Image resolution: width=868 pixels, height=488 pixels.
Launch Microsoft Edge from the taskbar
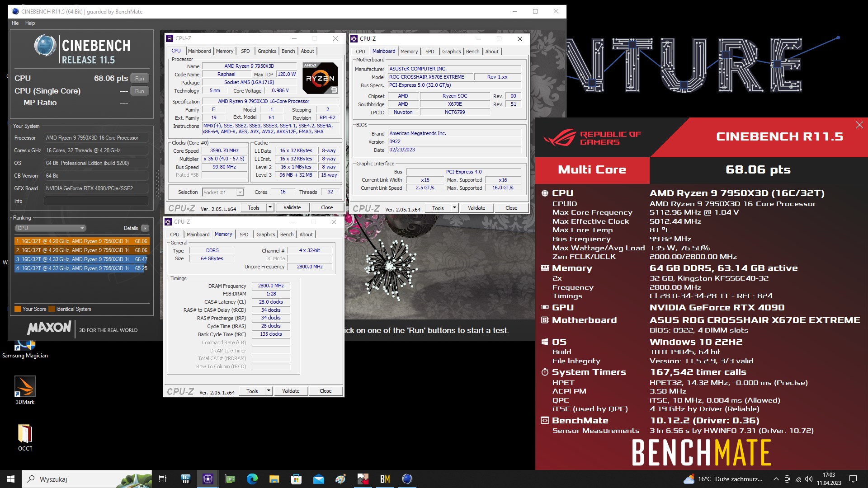[x=252, y=479]
